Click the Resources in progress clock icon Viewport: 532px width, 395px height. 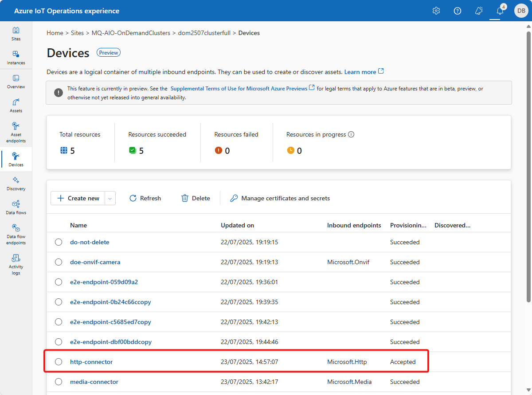pos(291,151)
